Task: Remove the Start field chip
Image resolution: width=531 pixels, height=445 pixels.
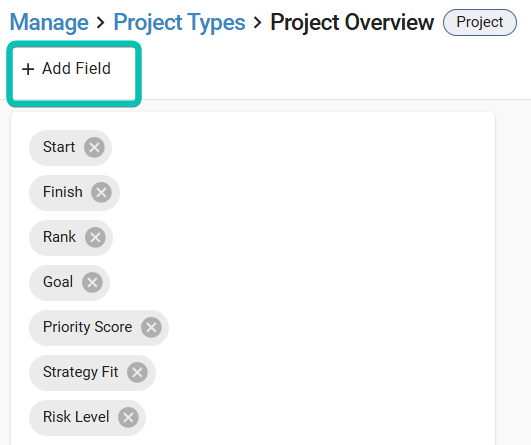Action: click(94, 148)
